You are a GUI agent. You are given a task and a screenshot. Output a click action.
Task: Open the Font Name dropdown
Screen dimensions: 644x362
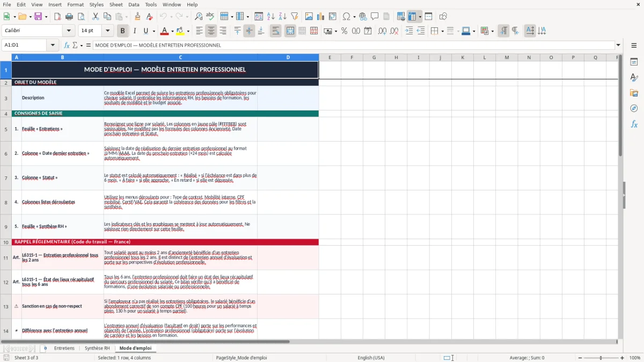coord(69,31)
